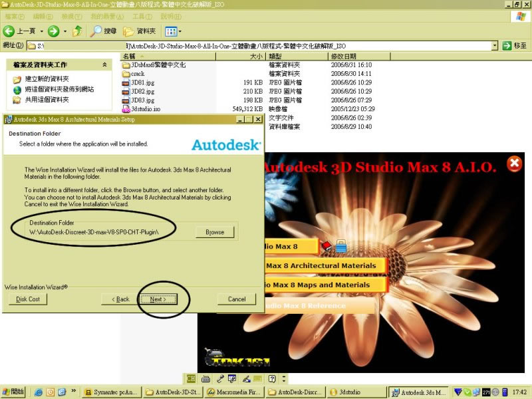Collapse the 檔案及資料夾工作 task panel
The height and width of the screenshot is (399, 532).
pyautogui.click(x=105, y=65)
